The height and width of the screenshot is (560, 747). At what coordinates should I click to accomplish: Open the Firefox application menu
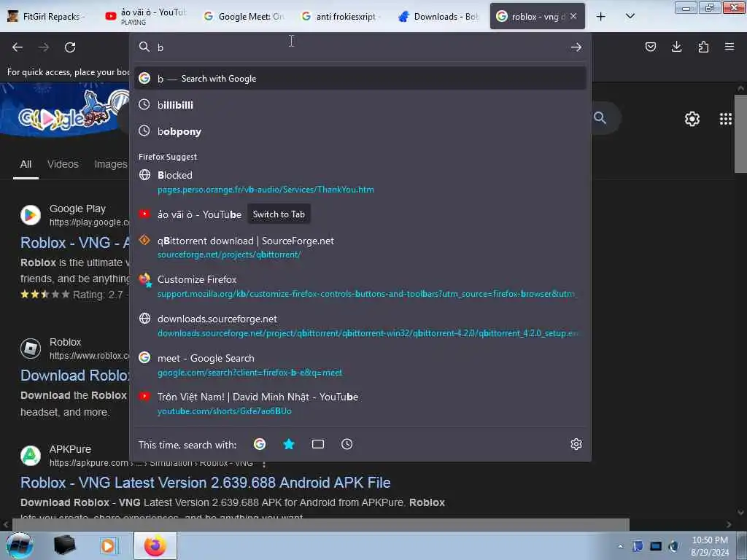click(729, 47)
